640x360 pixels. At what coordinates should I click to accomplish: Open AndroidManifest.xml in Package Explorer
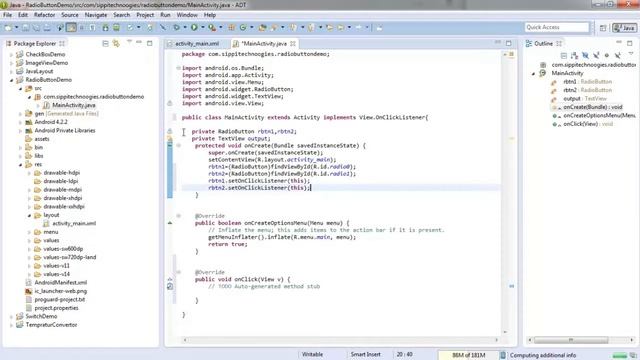point(60,282)
